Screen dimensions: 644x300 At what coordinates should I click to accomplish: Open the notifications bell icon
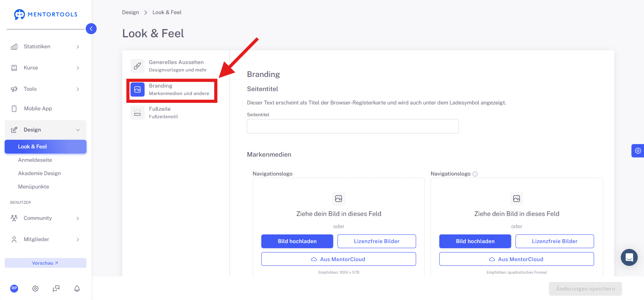coord(77,289)
